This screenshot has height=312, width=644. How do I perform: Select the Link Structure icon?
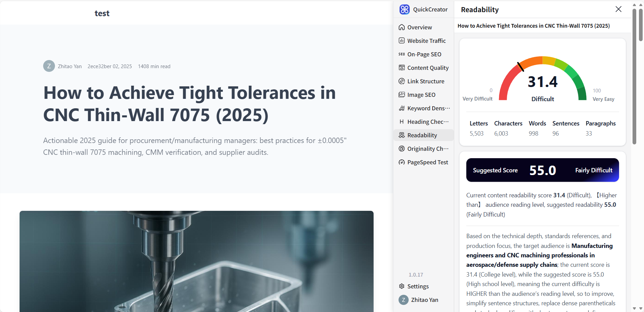point(402,81)
